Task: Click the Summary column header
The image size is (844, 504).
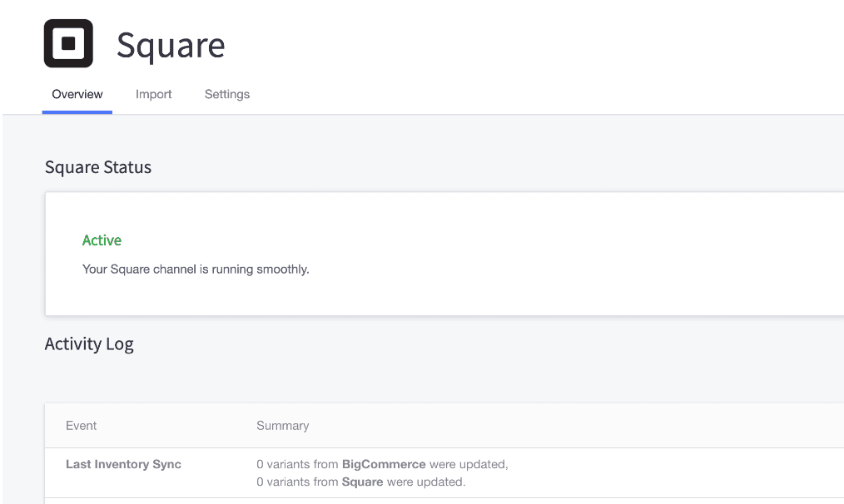Action: (x=283, y=426)
